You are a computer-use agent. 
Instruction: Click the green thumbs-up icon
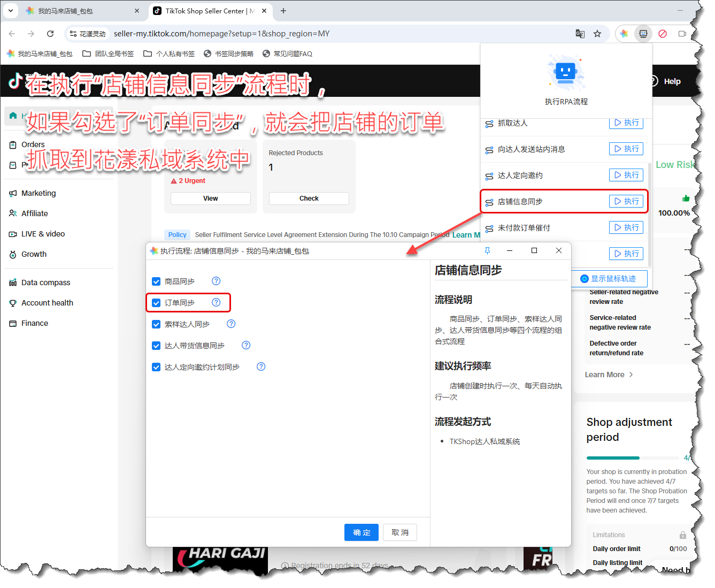(686, 198)
